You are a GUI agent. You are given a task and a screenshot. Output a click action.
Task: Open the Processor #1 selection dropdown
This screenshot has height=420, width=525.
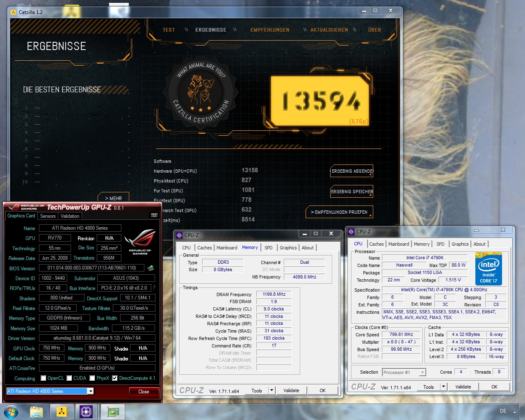[x=422, y=372]
